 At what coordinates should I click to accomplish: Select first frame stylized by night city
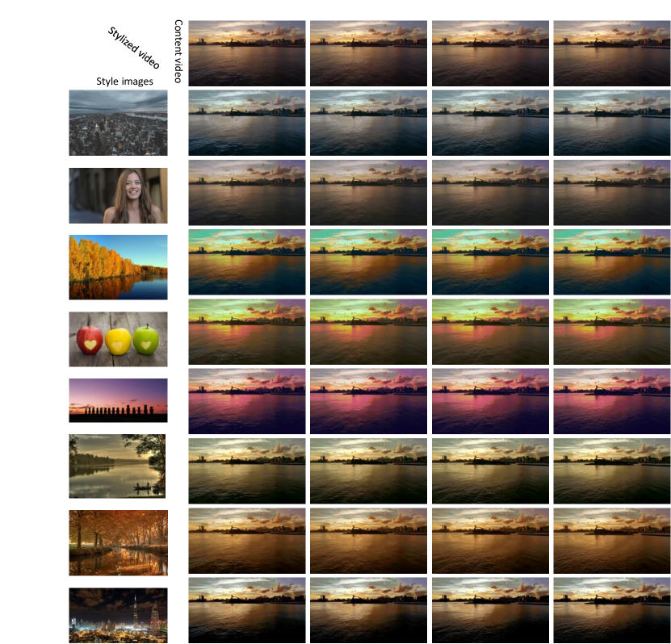point(247,610)
